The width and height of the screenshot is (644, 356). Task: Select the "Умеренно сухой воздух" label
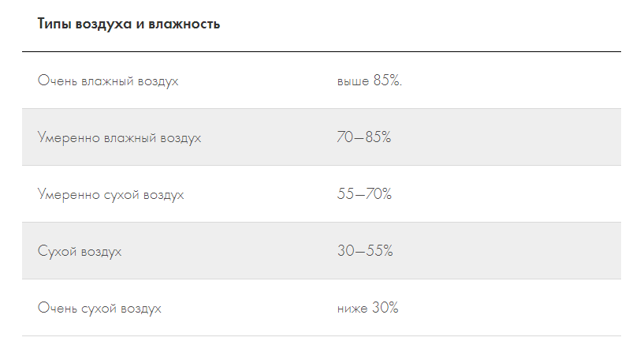coord(110,195)
